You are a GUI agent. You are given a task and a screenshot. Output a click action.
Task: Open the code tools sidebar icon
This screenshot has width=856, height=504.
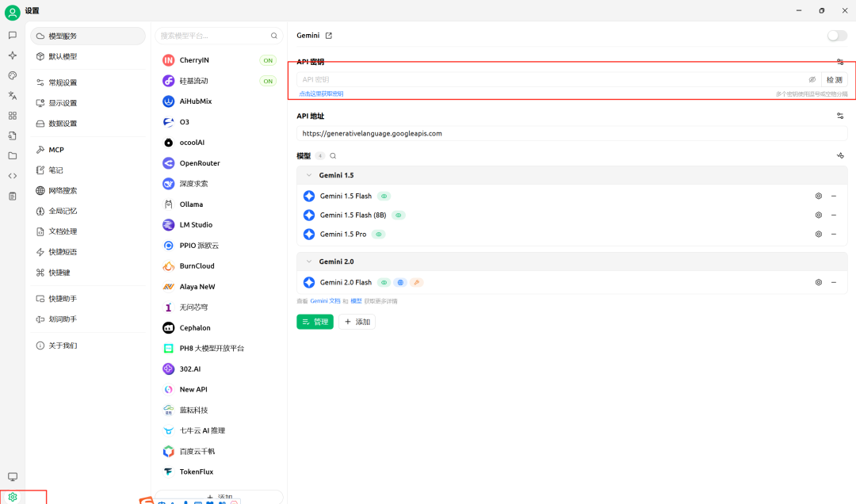(x=13, y=176)
